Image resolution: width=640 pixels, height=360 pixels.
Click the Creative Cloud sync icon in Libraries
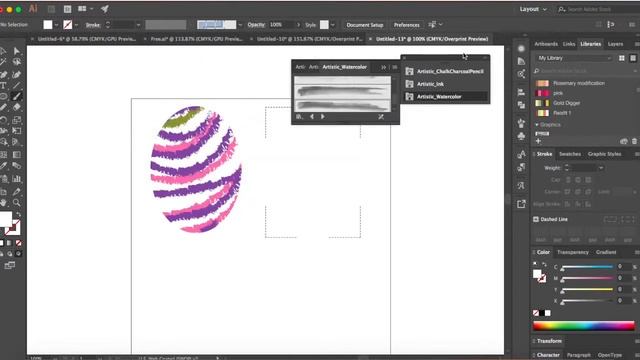[x=624, y=141]
